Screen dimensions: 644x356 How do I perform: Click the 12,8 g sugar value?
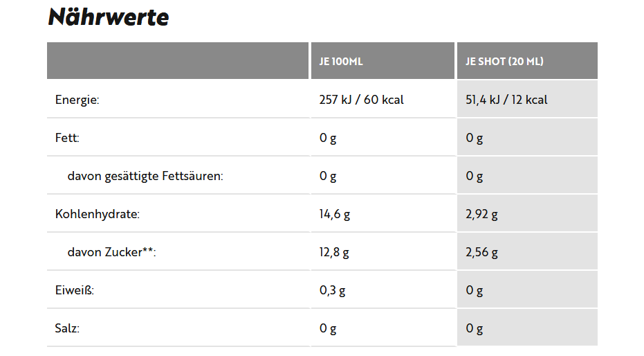click(334, 252)
